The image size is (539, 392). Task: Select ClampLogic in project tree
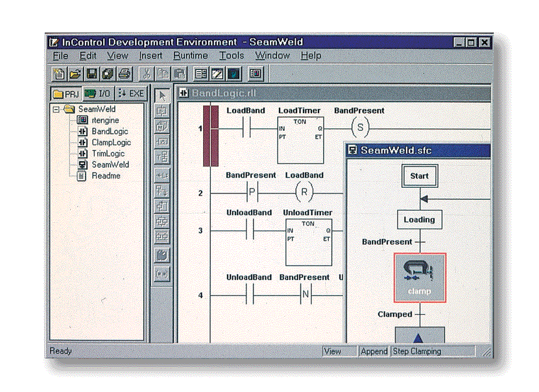click(x=111, y=143)
